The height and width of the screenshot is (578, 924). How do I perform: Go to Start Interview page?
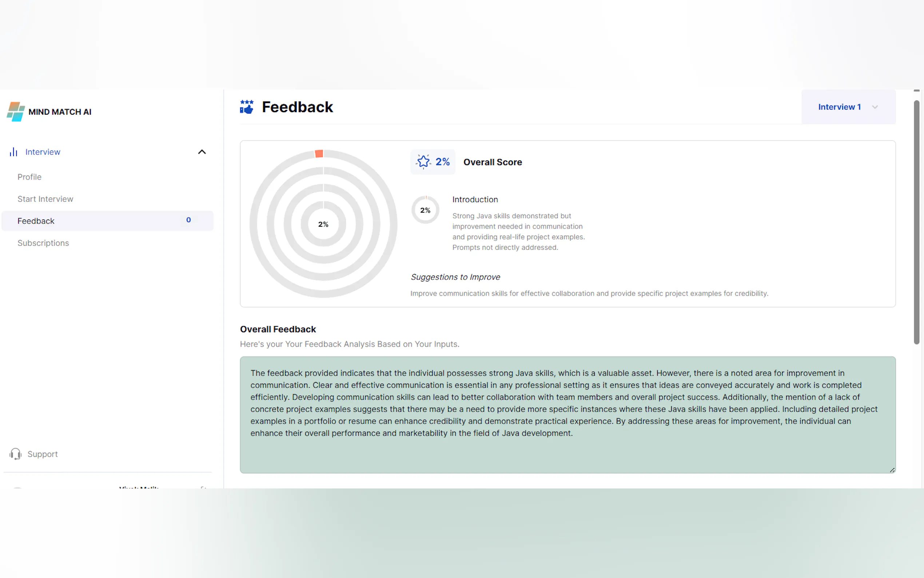coord(45,199)
